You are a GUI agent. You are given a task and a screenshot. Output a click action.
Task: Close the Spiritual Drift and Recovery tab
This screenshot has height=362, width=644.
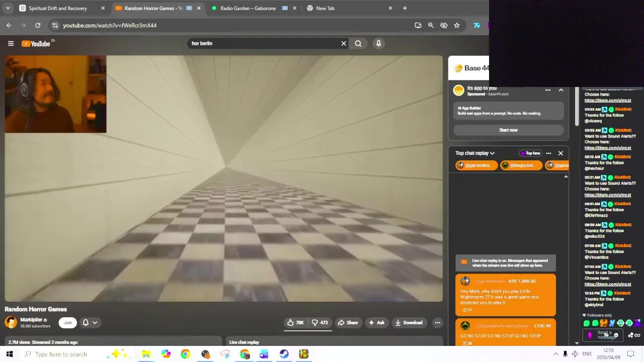(x=103, y=8)
